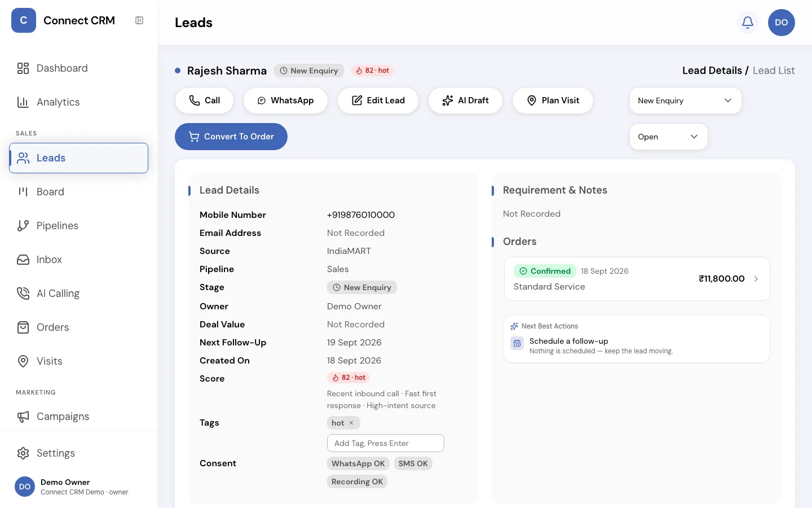This screenshot has width=812, height=508.
Task: Click the Schedule a follow-up calendar icon
Action: click(517, 343)
